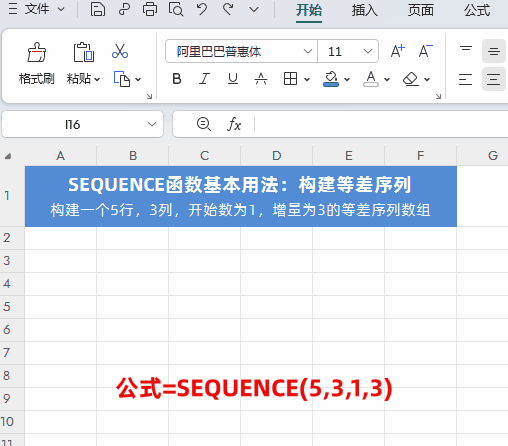Set center horizontal alignment

coord(494,79)
